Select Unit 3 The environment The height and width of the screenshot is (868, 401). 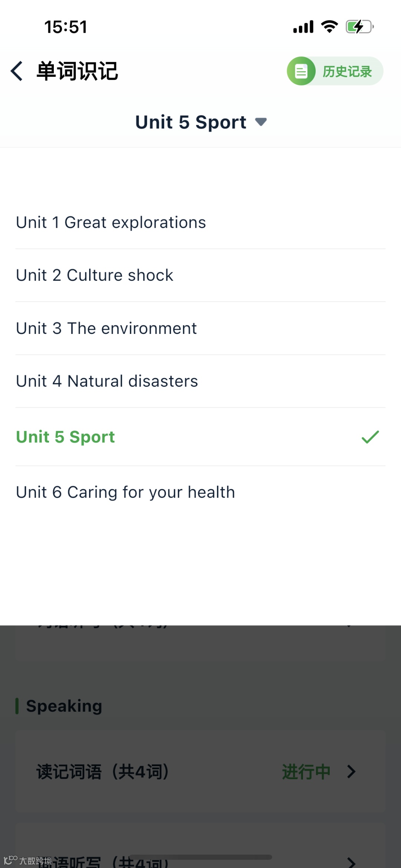(x=106, y=328)
